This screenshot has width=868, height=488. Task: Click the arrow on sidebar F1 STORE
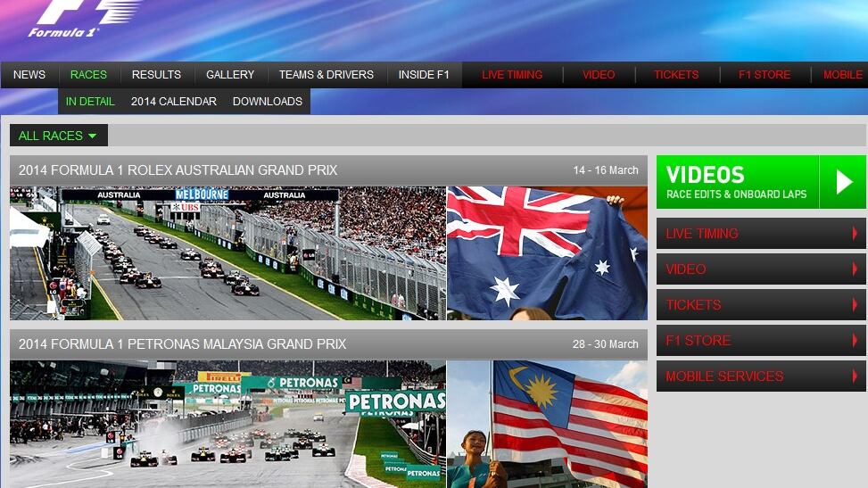point(855,340)
